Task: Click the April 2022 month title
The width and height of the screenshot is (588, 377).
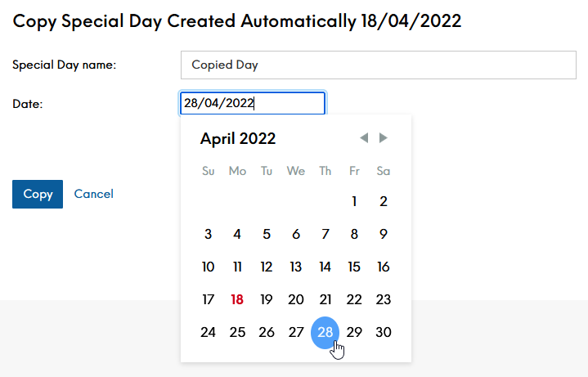Action: 238,138
